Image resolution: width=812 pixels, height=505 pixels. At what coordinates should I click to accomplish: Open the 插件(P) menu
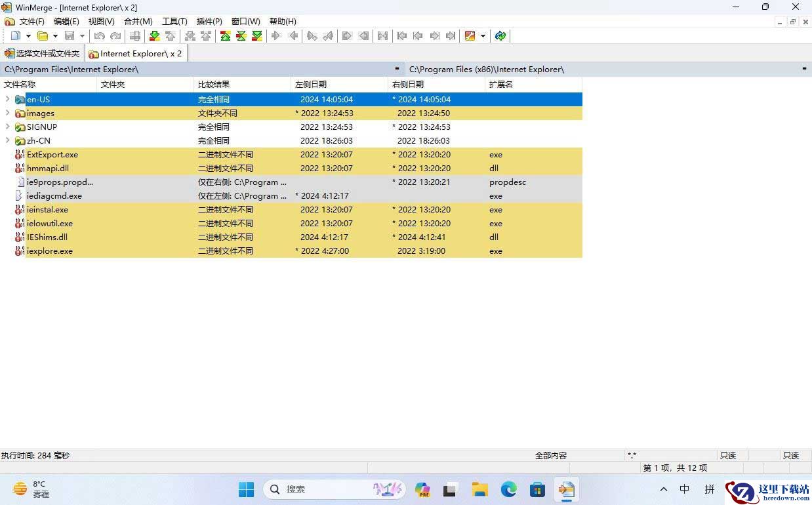[x=209, y=22]
